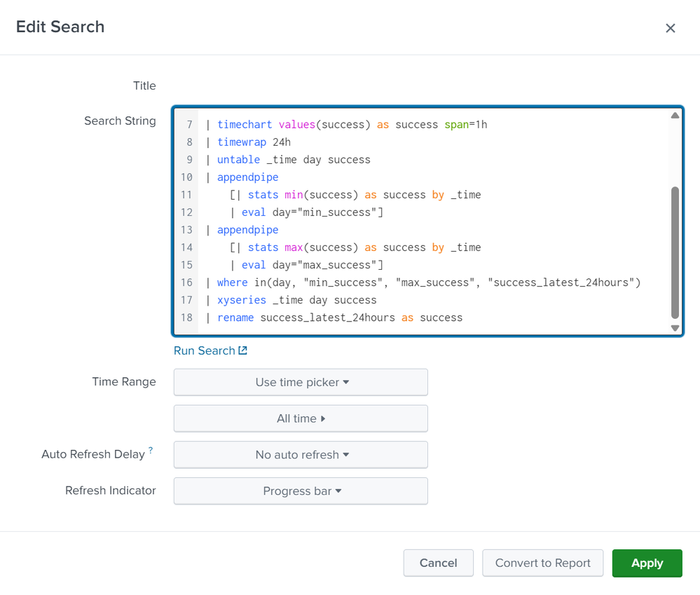Select the rename command on line 18
This screenshot has width=700, height=595.
(235, 317)
